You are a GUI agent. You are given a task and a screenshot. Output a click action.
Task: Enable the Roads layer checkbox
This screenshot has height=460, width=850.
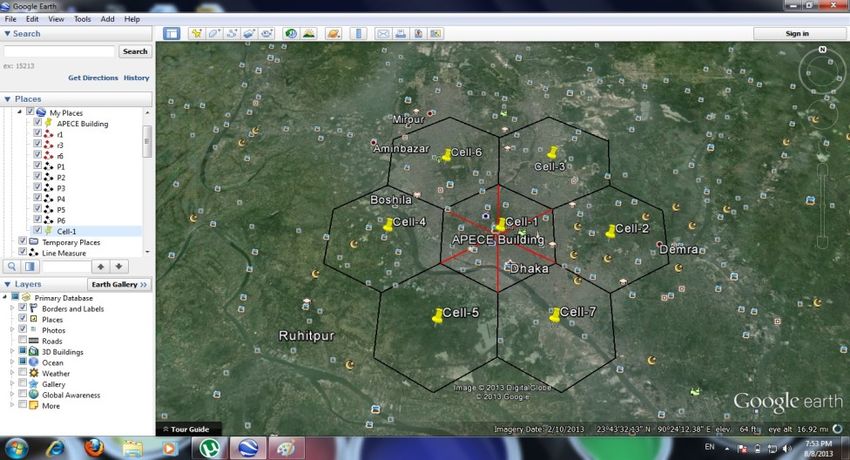click(x=22, y=340)
